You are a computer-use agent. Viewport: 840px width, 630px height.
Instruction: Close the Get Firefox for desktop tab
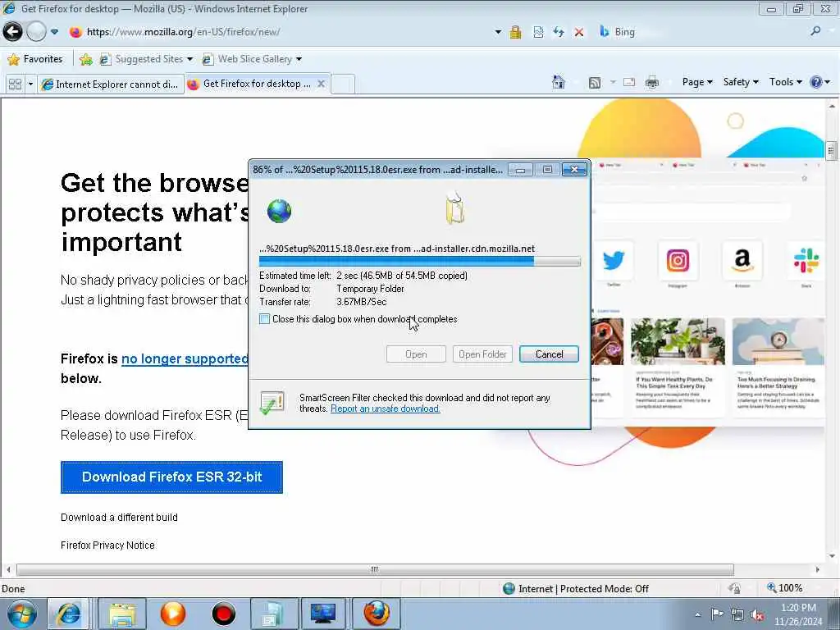321,84
